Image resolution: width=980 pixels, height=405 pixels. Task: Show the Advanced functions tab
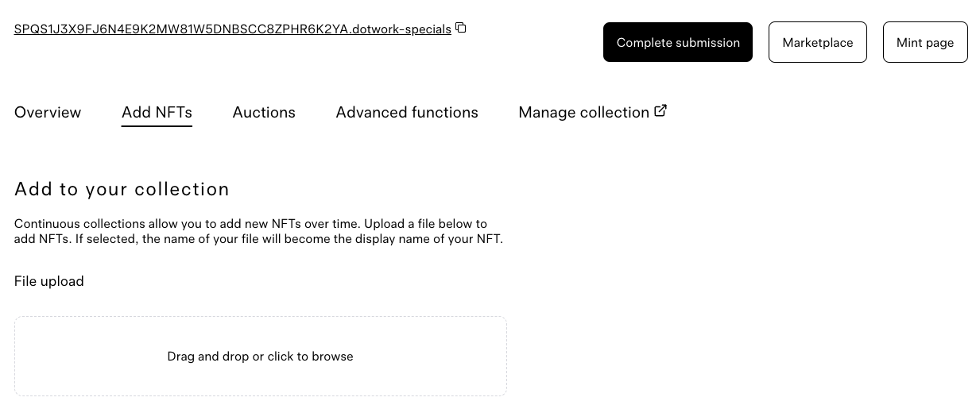407,113
